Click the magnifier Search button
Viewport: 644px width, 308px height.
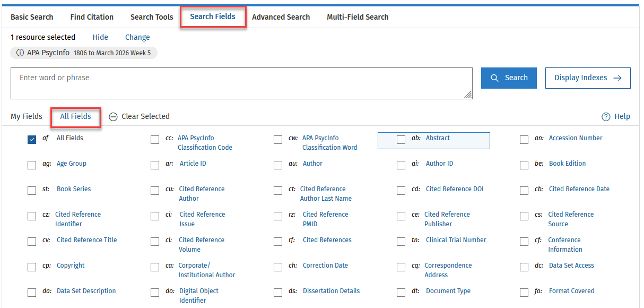tap(509, 78)
